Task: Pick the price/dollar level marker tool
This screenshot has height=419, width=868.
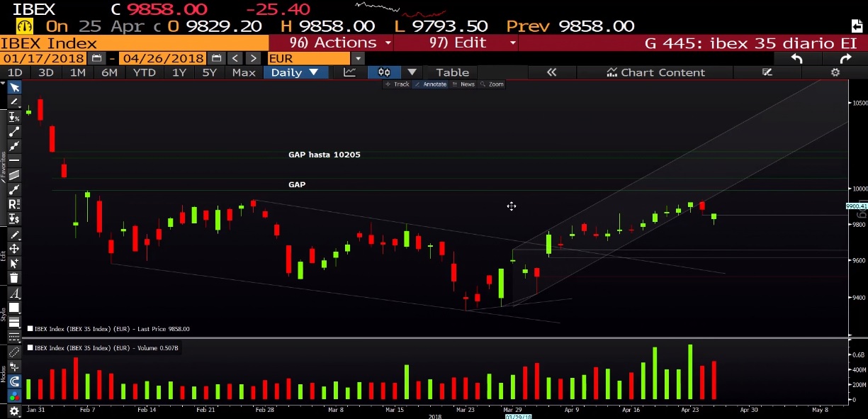Action: point(14,218)
